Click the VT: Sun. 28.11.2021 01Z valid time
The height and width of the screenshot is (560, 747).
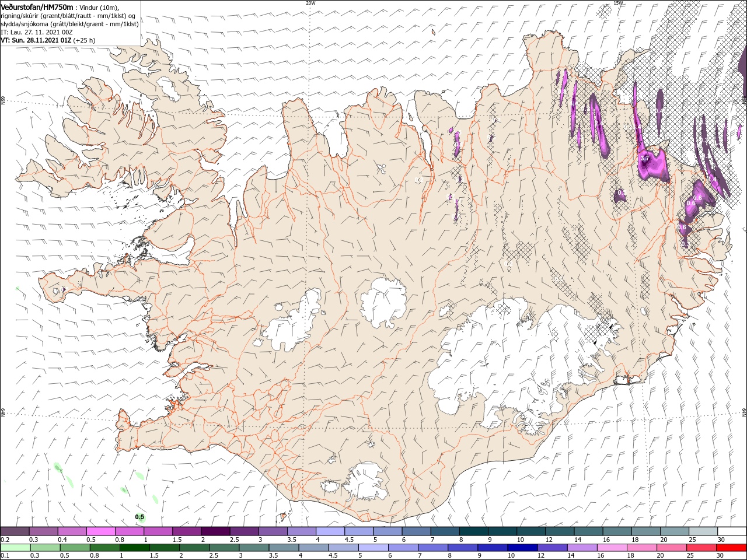(x=36, y=40)
